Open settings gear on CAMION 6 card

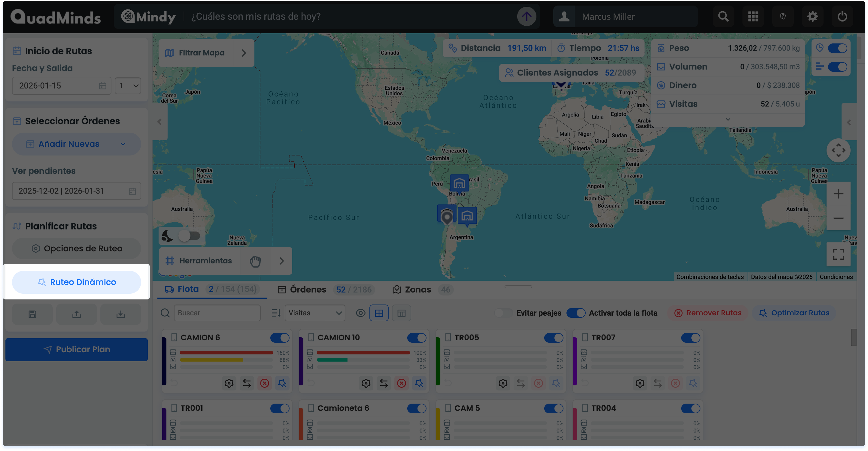pos(229,383)
